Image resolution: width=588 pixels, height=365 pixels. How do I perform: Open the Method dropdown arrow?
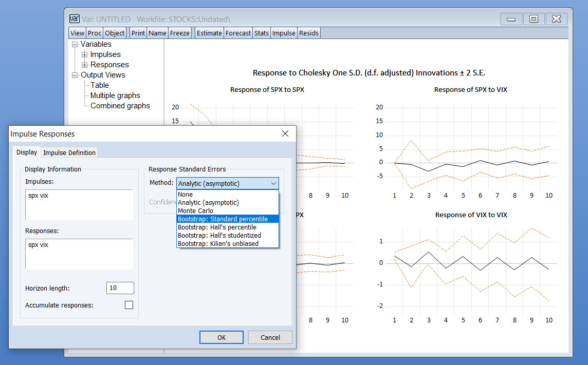(x=273, y=183)
